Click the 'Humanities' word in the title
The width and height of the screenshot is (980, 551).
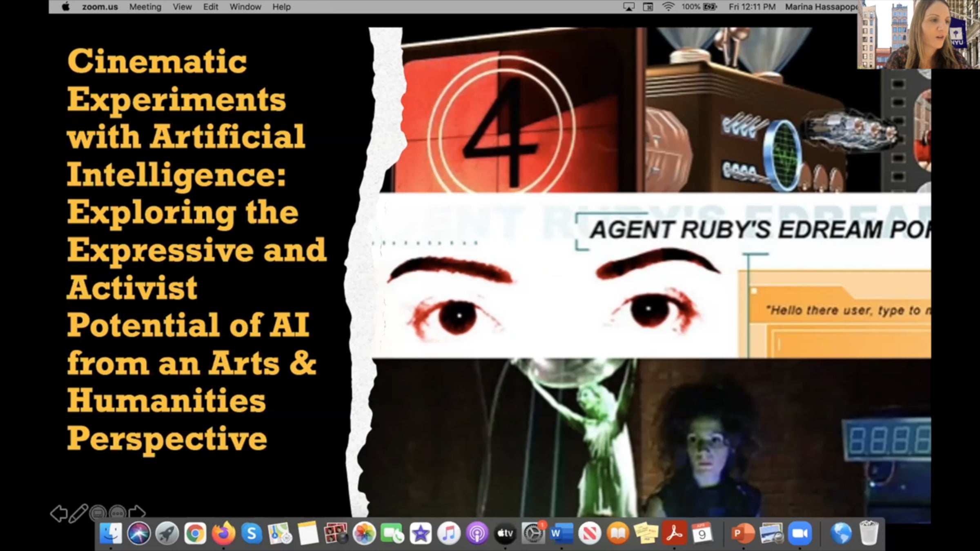[x=167, y=400]
